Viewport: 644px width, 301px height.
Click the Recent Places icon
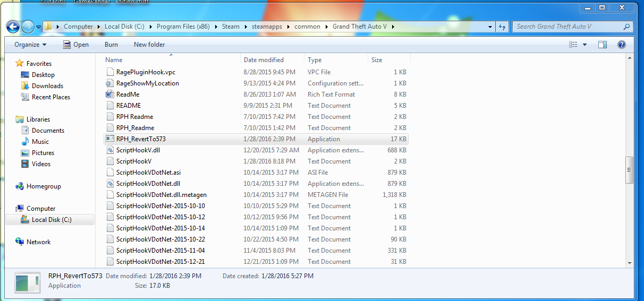click(x=25, y=97)
